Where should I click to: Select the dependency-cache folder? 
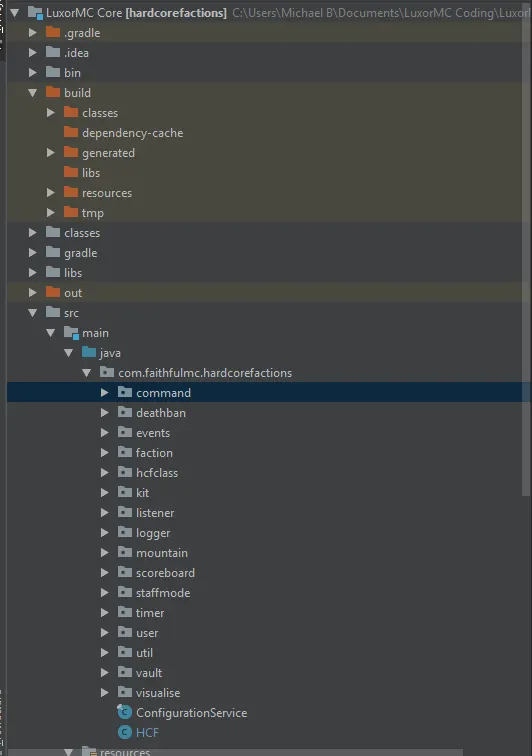point(132,133)
